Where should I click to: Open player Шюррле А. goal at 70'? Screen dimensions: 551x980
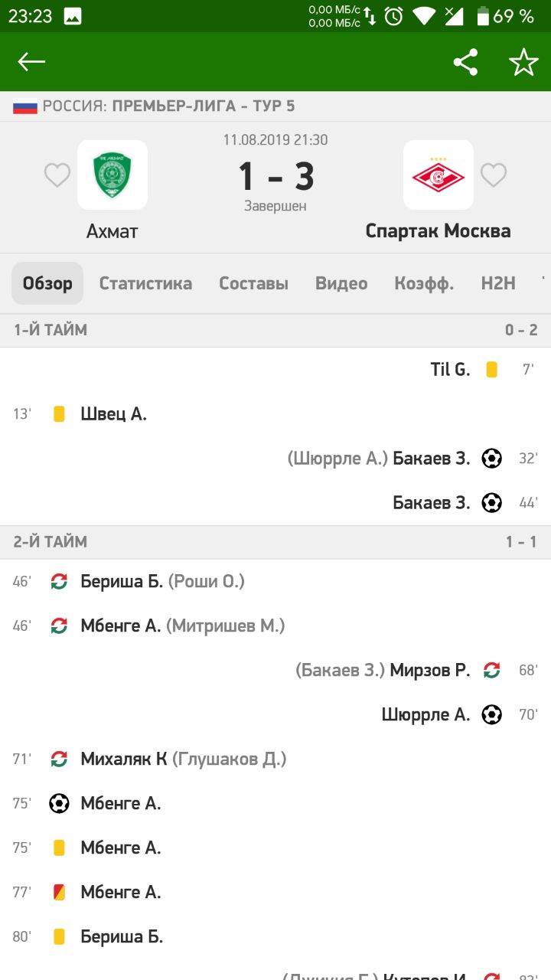pos(425,715)
